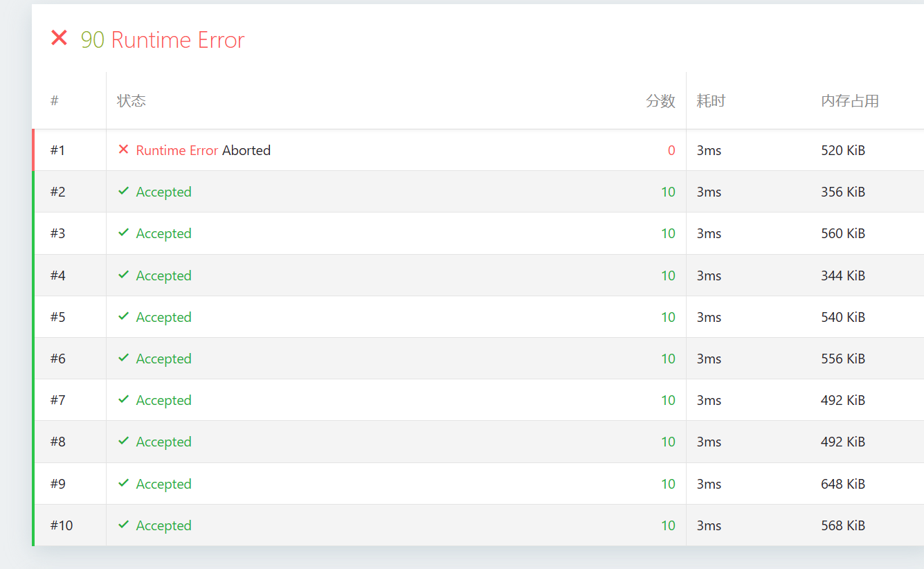
Task: Click the Accepted label in test #6
Action: [x=163, y=359]
